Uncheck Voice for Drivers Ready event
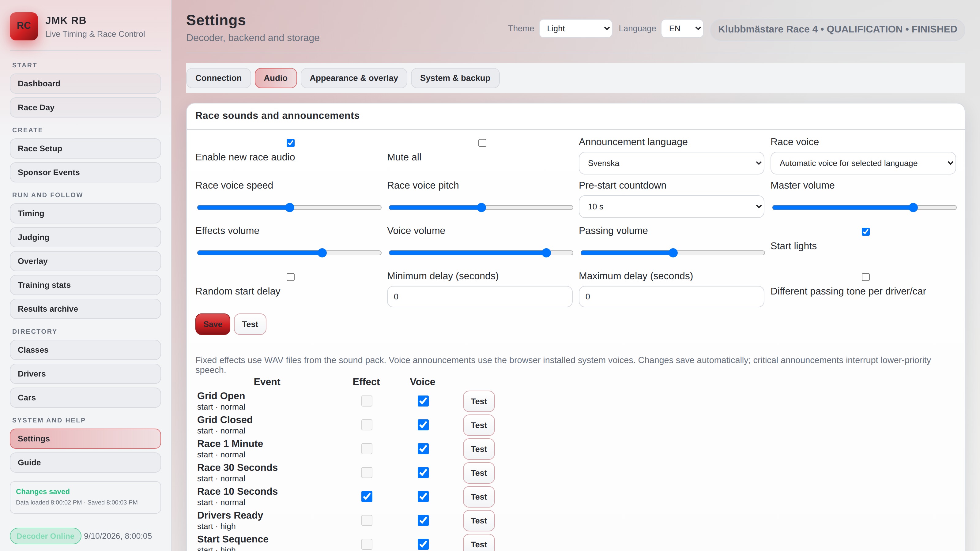The image size is (980, 551). (x=423, y=520)
